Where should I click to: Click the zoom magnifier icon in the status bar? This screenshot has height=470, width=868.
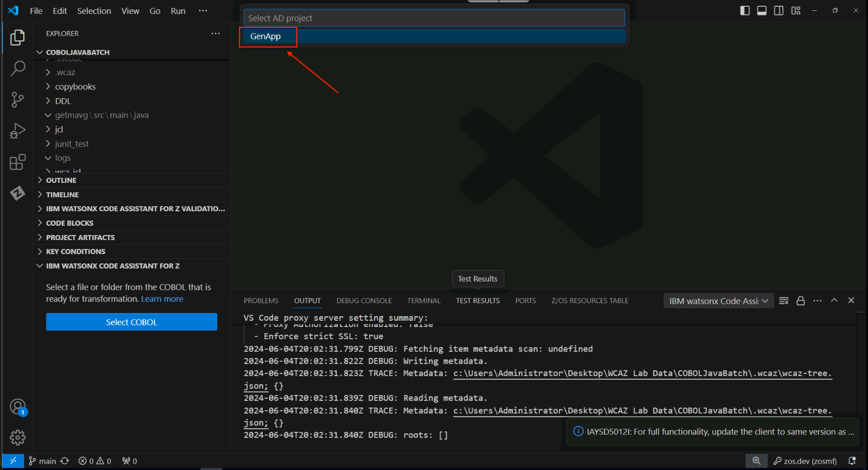coord(756,461)
